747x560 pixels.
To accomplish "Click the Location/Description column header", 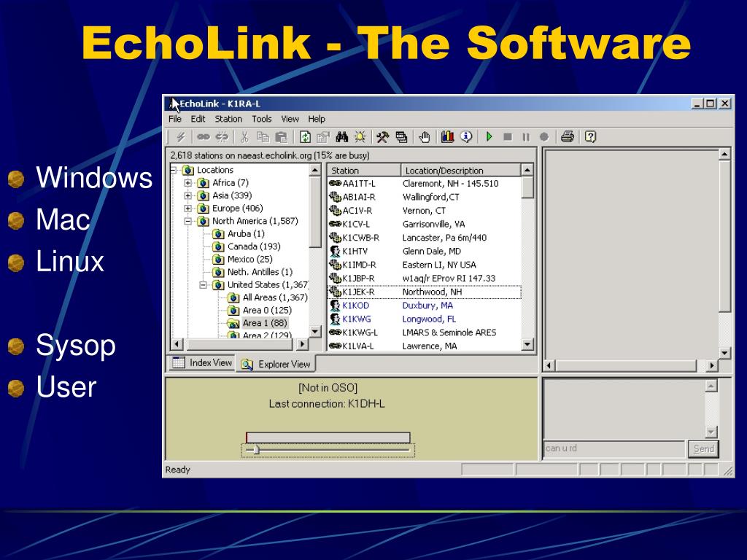I will pyautogui.click(x=461, y=171).
